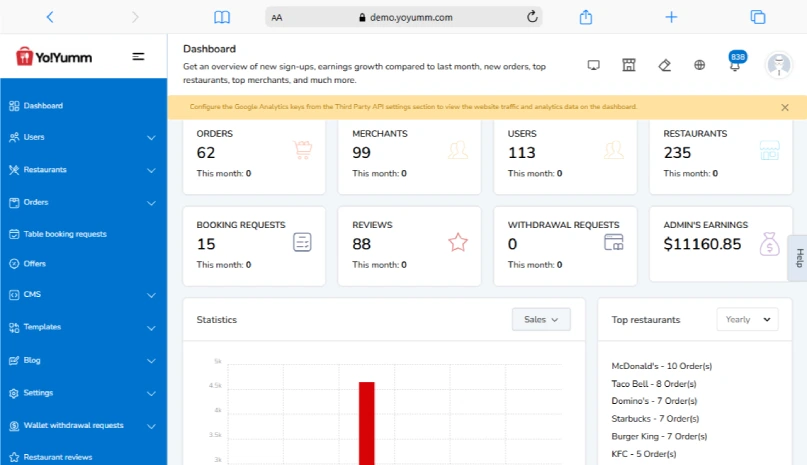Expand the Settings sidebar menu
Image resolution: width=807 pixels, height=465 pixels.
(83, 393)
